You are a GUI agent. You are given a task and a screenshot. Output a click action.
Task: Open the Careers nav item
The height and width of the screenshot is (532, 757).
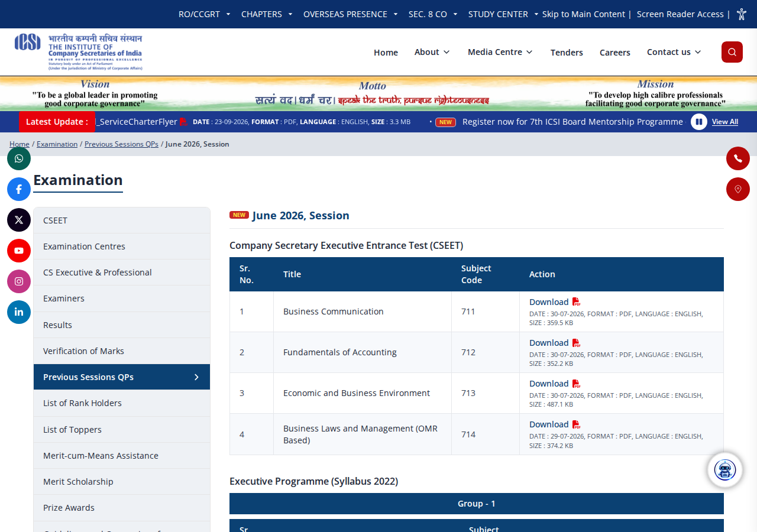pyautogui.click(x=615, y=53)
